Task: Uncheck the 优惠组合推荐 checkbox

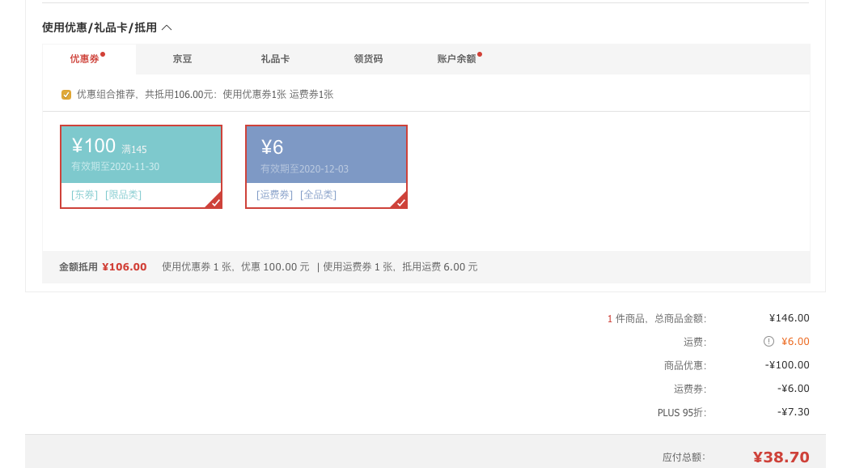Action: point(66,95)
